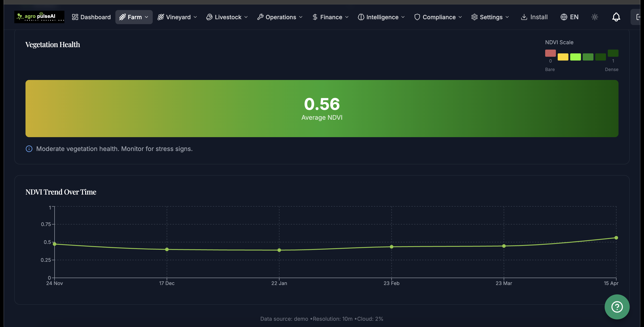Expand the Livestock dropdown chevron
This screenshot has height=327, width=644.
[x=246, y=17]
